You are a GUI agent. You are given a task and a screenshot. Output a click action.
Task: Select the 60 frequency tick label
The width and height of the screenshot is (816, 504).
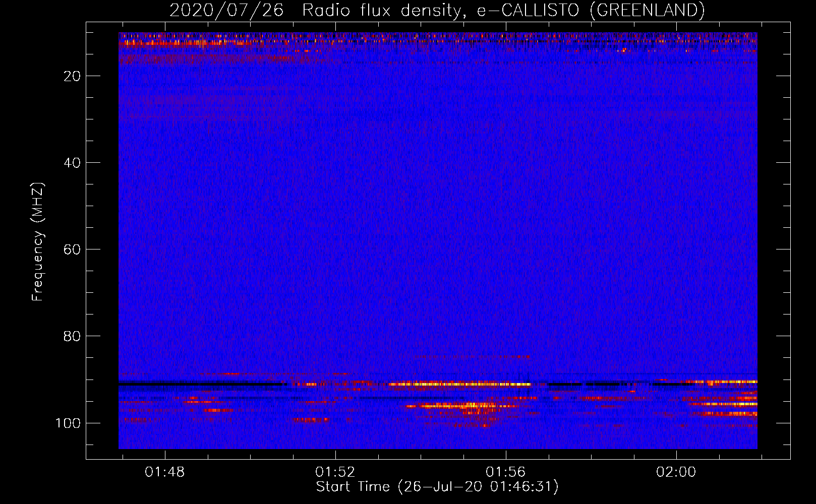pyautogui.click(x=72, y=249)
